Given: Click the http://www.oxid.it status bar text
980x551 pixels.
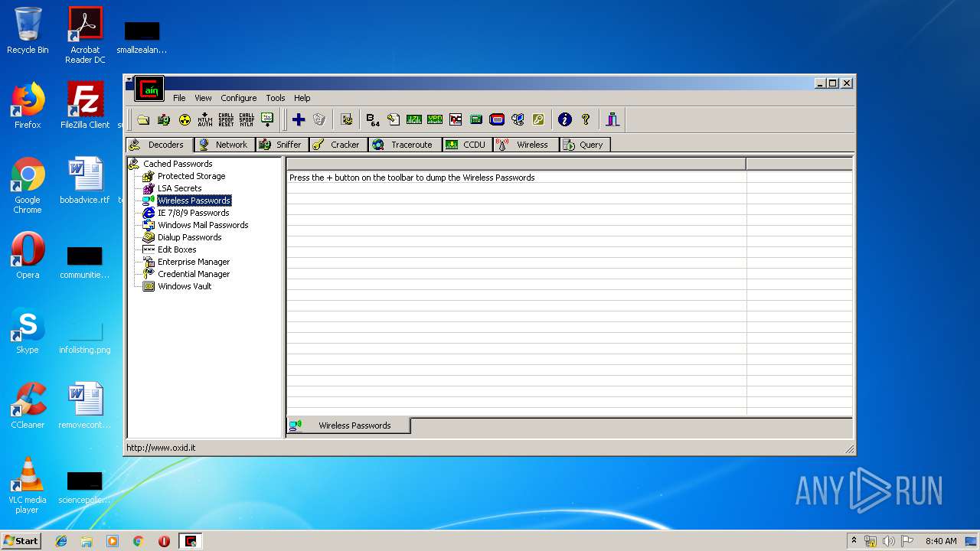Looking at the screenshot, I should click(x=161, y=448).
